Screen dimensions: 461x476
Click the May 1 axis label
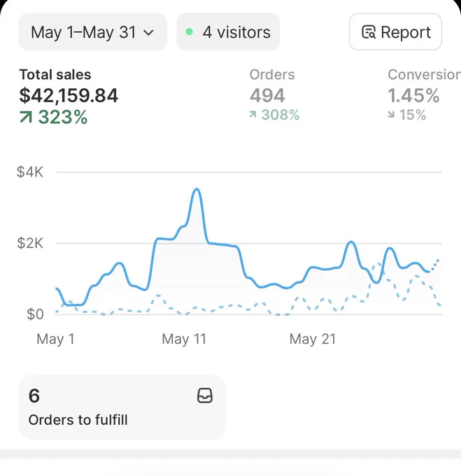click(x=55, y=339)
